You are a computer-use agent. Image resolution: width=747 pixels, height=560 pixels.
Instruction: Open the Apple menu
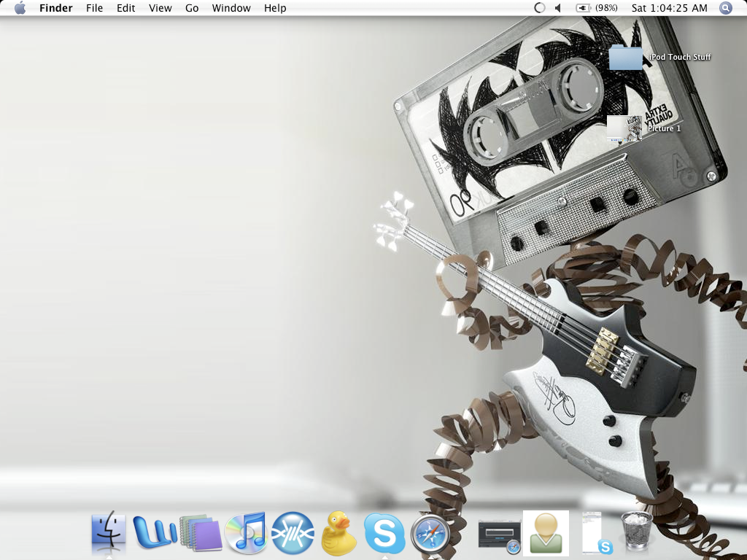pyautogui.click(x=20, y=8)
